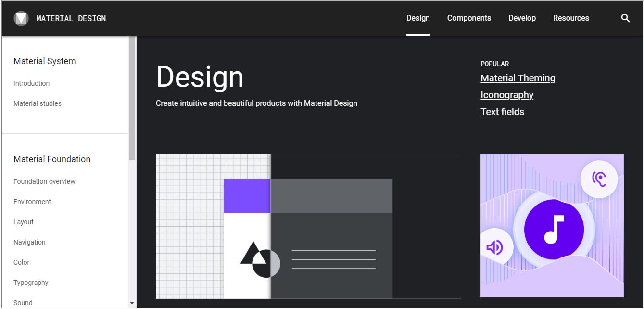Select Layout in the sidebar
This screenshot has height=309, width=644.
point(24,222)
